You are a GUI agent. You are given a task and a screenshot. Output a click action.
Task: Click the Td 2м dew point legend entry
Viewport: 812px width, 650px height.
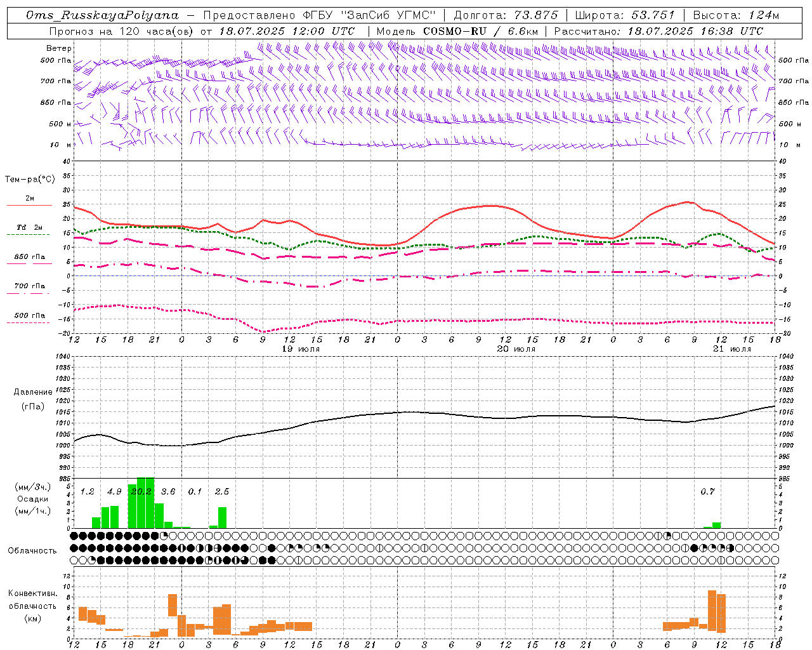(x=30, y=227)
